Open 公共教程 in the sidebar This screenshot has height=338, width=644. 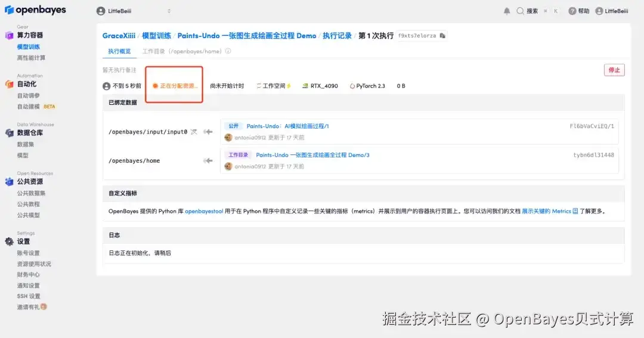(x=29, y=204)
